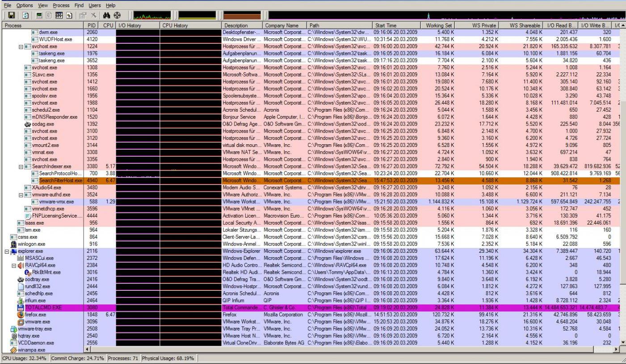This screenshot has width=626, height=364.
Task: Sort by the Process column header
Action: point(42,25)
